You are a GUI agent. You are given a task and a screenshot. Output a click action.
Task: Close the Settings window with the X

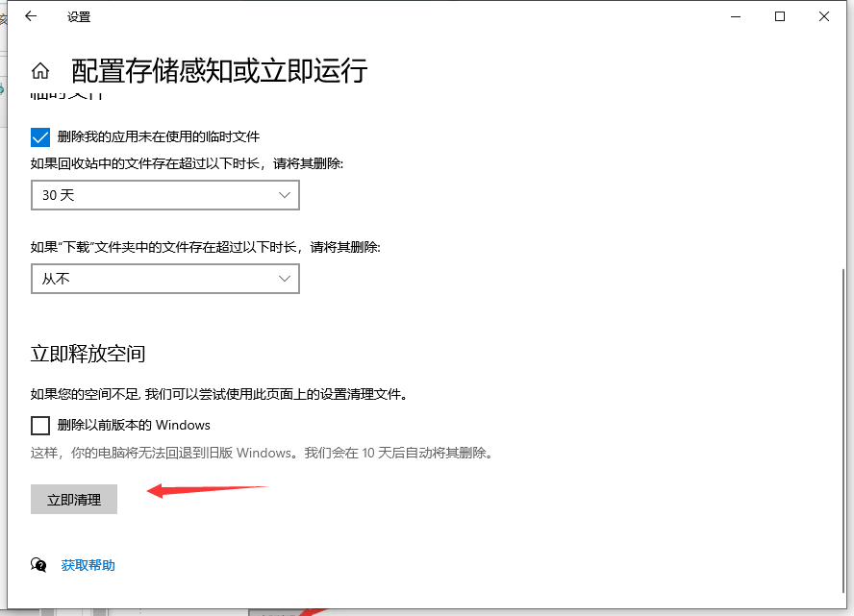click(x=822, y=16)
